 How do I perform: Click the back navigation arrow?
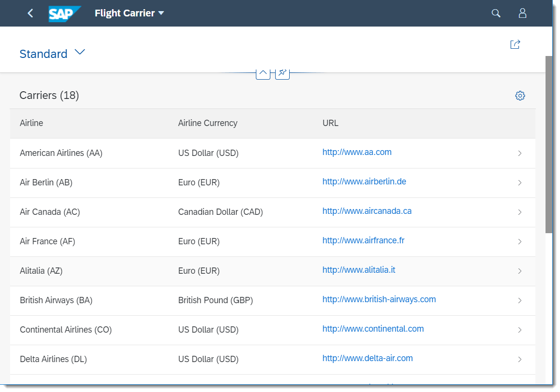[30, 13]
